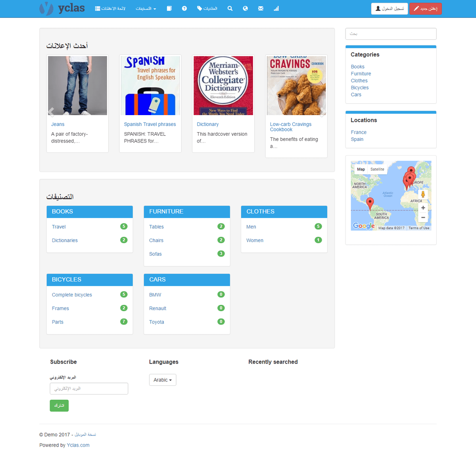Open the Merriam-Webster Dictionary thumbnail
This screenshot has height=466, width=476.
[x=223, y=85]
